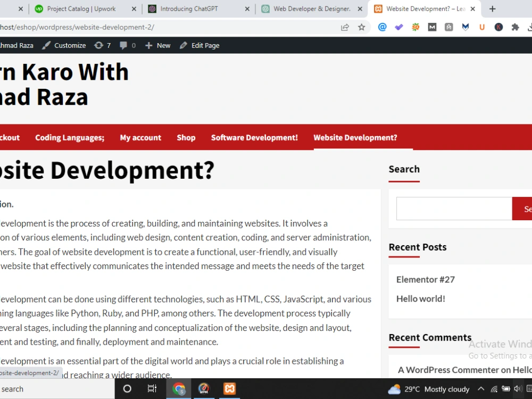
Task: Open the speedometer app on taskbar
Action: [204, 389]
